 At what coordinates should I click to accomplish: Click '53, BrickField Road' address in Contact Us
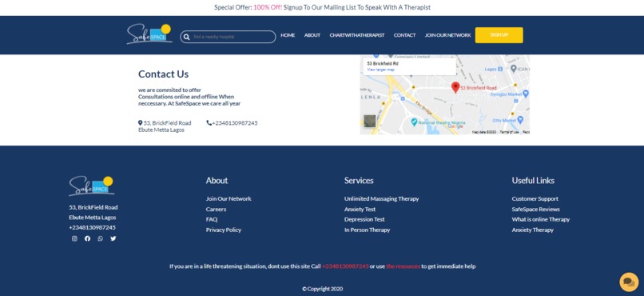pos(168,123)
